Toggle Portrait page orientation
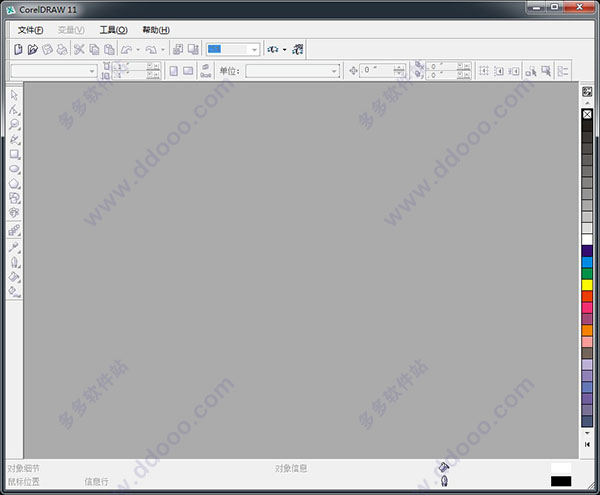The image size is (600, 495). pos(174,71)
